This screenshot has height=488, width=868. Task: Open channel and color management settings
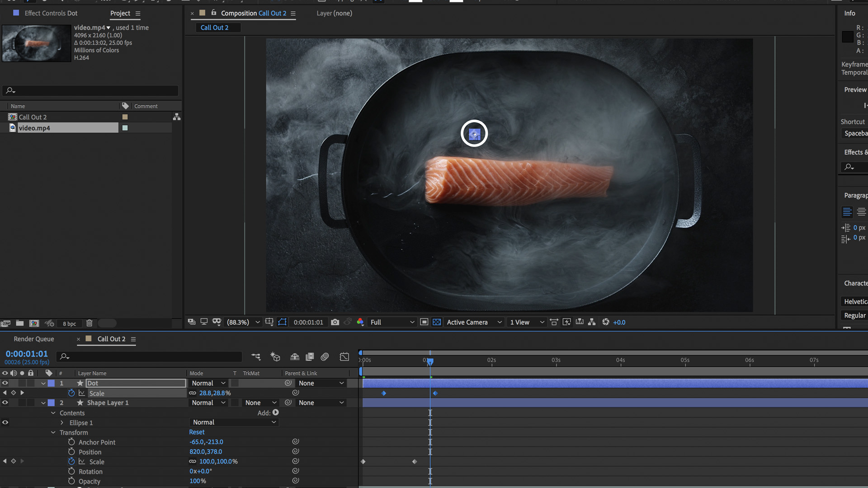(360, 322)
